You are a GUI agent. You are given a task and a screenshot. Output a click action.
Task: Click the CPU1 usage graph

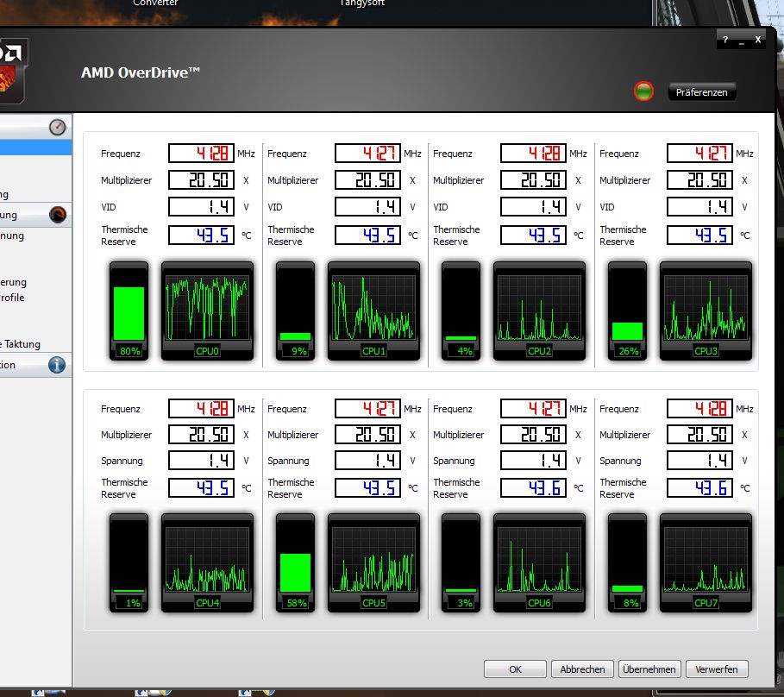coord(373,310)
